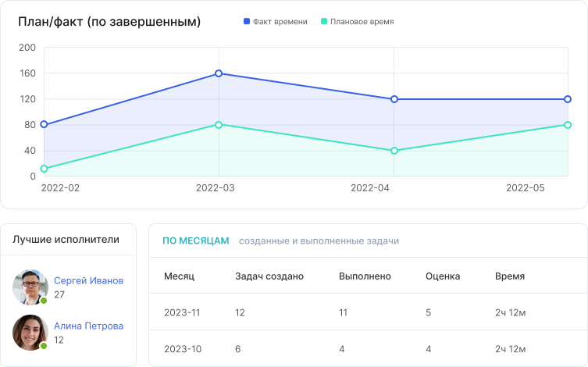Toggle the Факт времени legend series
Viewport: 588px width, 367px height.
[276, 22]
